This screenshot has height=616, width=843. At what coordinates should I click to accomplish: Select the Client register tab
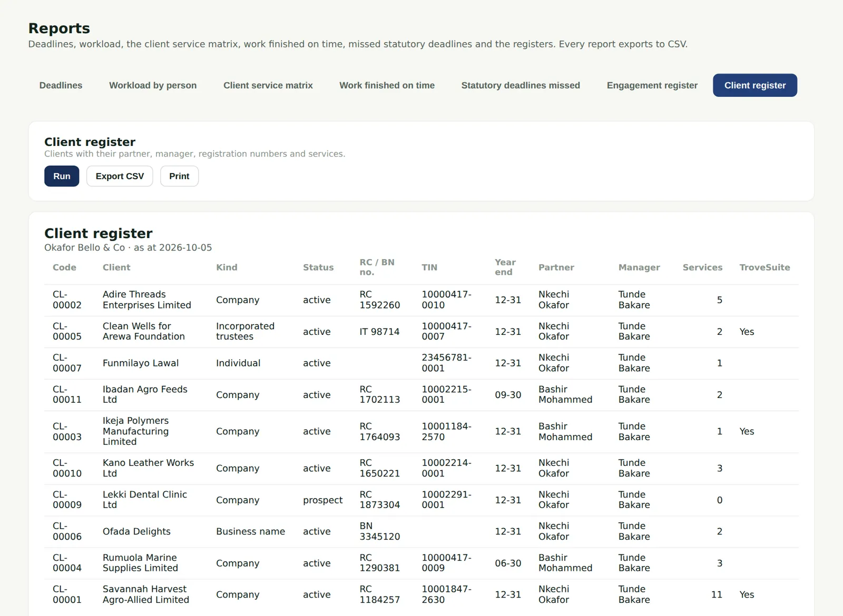click(x=755, y=85)
